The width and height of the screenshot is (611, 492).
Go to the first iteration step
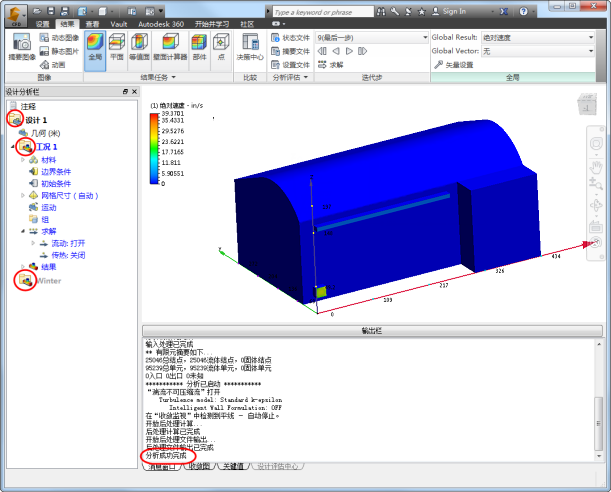pyautogui.click(x=322, y=51)
